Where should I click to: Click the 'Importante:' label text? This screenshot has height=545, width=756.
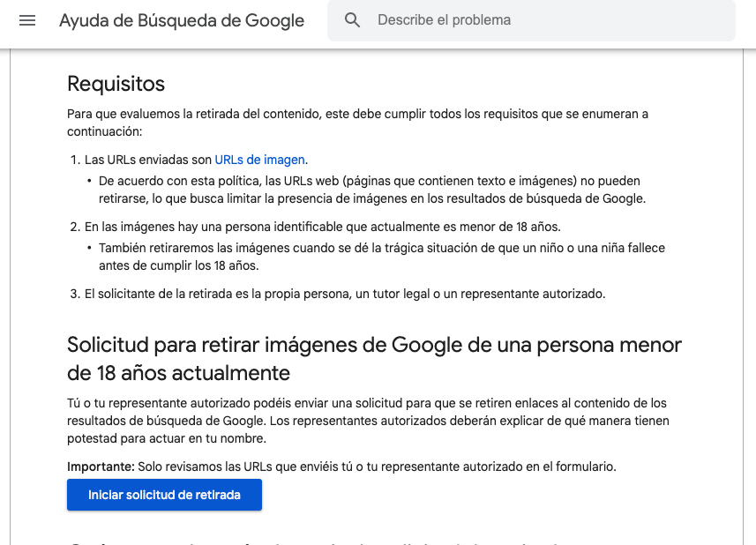pyautogui.click(x=92, y=468)
